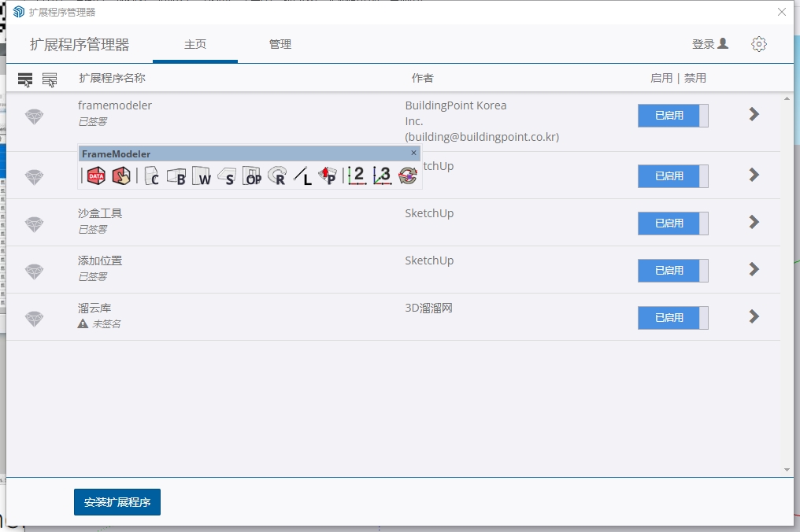
Task: Click the FrameModeler toolbar title
Action: point(117,154)
